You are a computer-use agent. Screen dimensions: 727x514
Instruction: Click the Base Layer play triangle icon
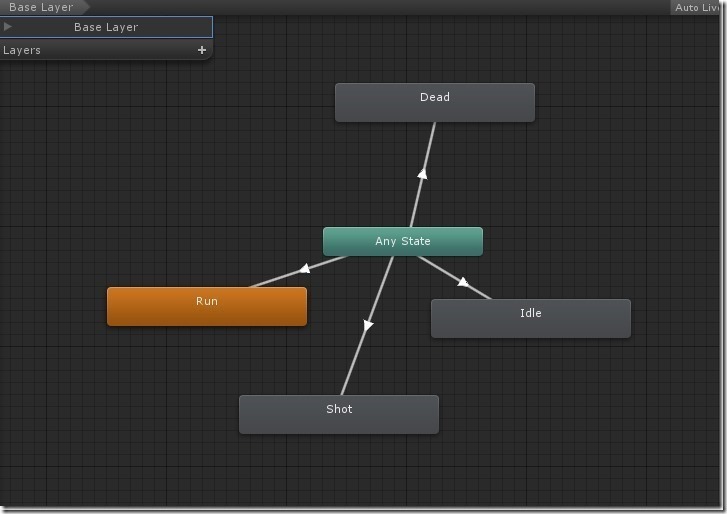click(x=7, y=27)
